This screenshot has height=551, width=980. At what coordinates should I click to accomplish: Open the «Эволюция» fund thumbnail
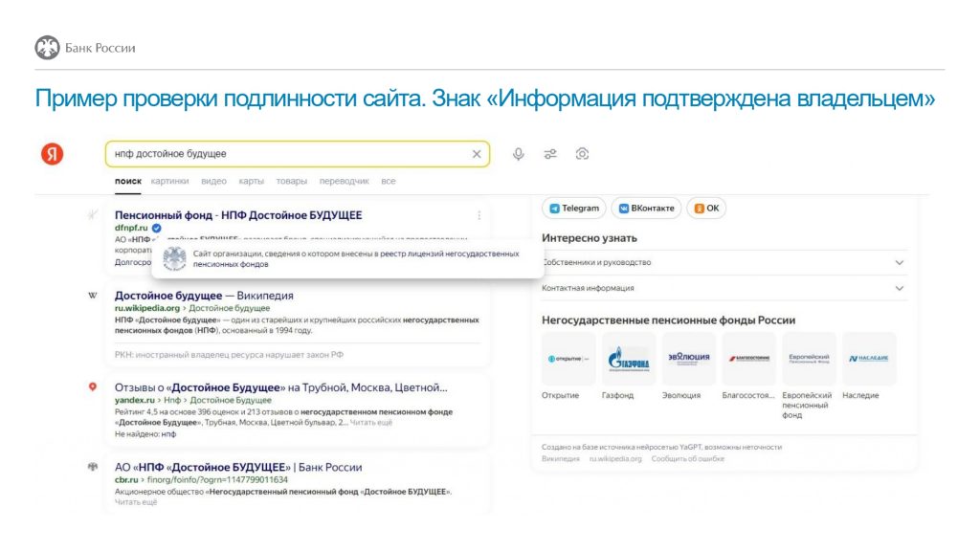[689, 359]
